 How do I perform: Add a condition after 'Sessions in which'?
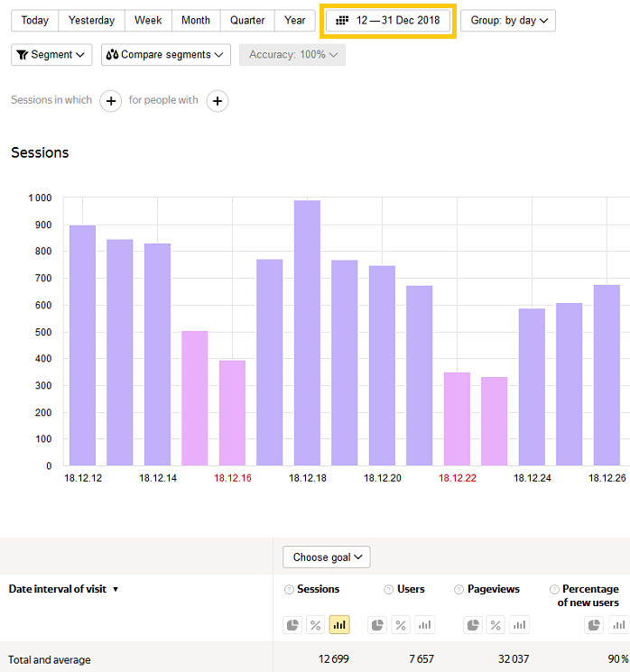[x=110, y=101]
